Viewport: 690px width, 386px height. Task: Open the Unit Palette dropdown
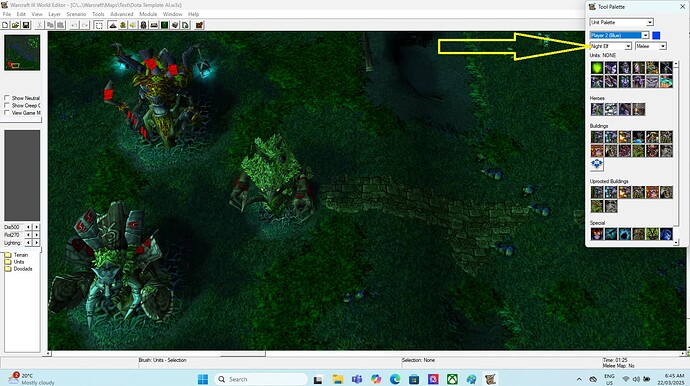click(x=621, y=22)
